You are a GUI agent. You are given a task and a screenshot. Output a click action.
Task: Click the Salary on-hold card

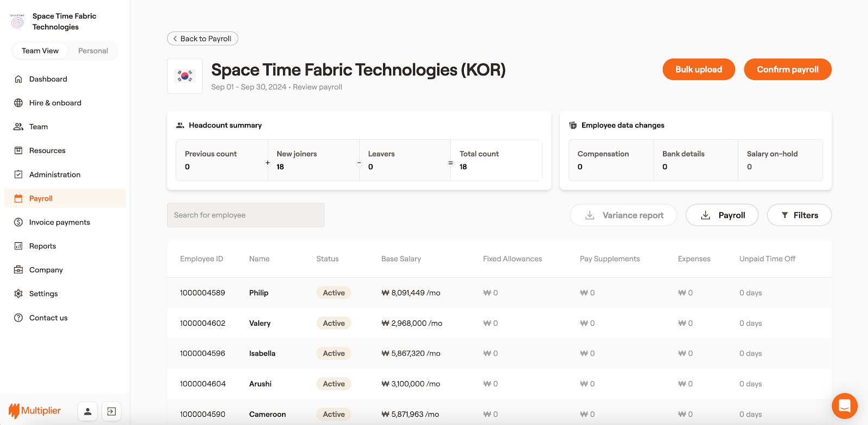(x=780, y=160)
